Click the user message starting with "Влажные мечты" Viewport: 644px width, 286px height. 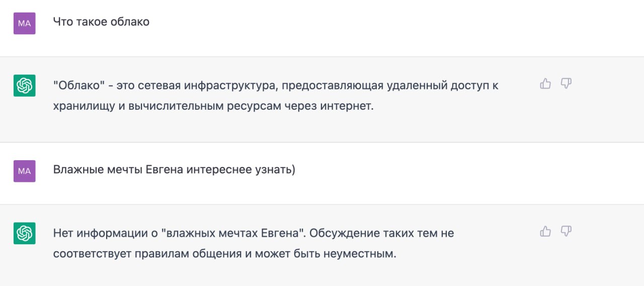pos(174,170)
